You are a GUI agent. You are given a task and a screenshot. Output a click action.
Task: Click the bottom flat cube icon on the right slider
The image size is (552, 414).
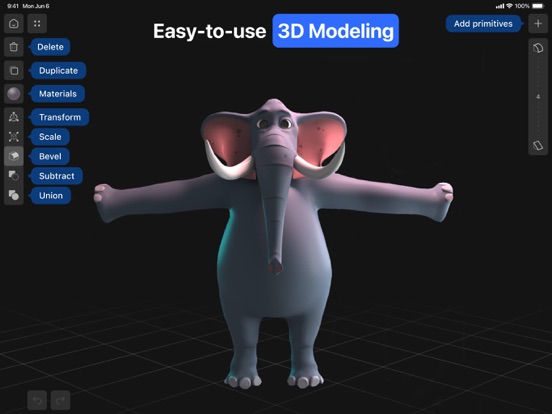[x=538, y=145]
